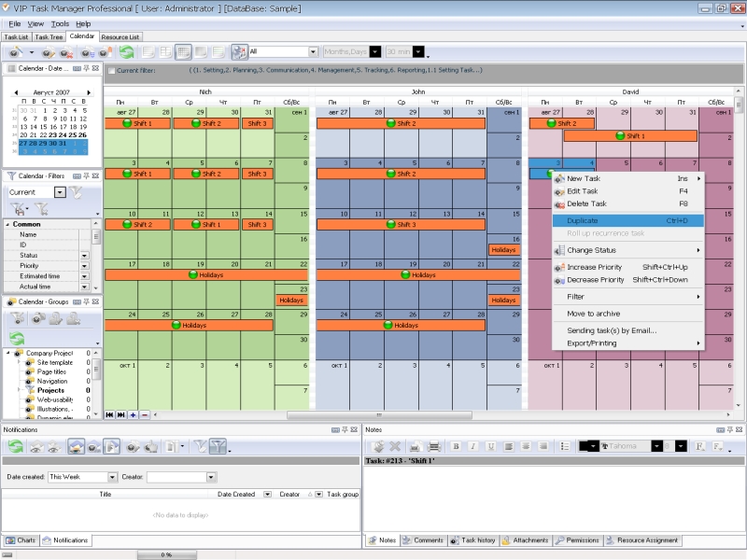Click the apply filter funnel next to Current

pos(77,192)
